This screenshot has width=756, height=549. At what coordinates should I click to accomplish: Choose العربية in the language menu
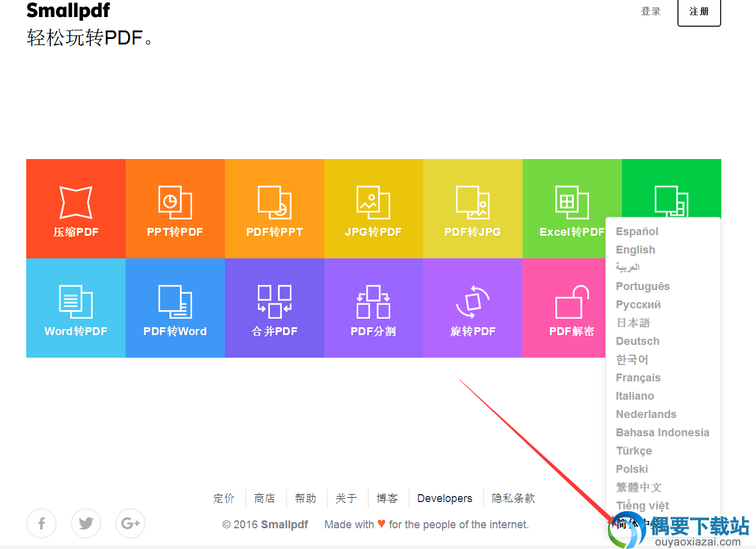point(627,267)
